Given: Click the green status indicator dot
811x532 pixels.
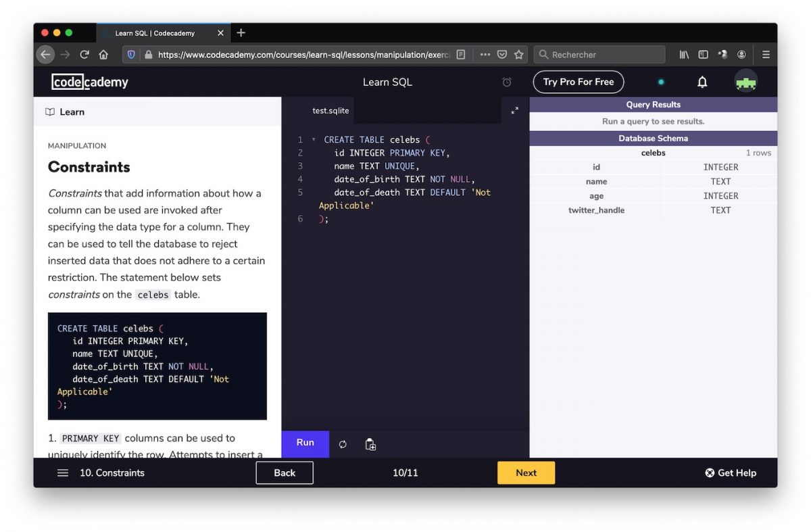Looking at the screenshot, I should click(x=660, y=81).
